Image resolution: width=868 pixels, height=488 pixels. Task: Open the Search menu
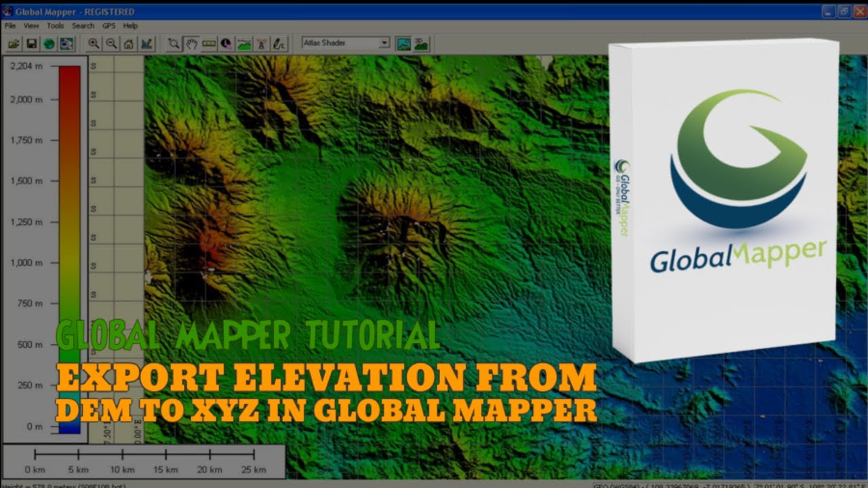pos(83,26)
